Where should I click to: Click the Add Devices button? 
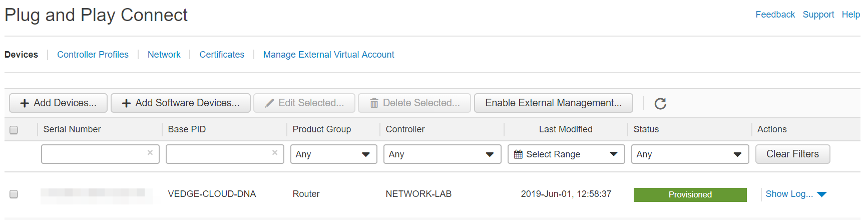[x=58, y=103]
